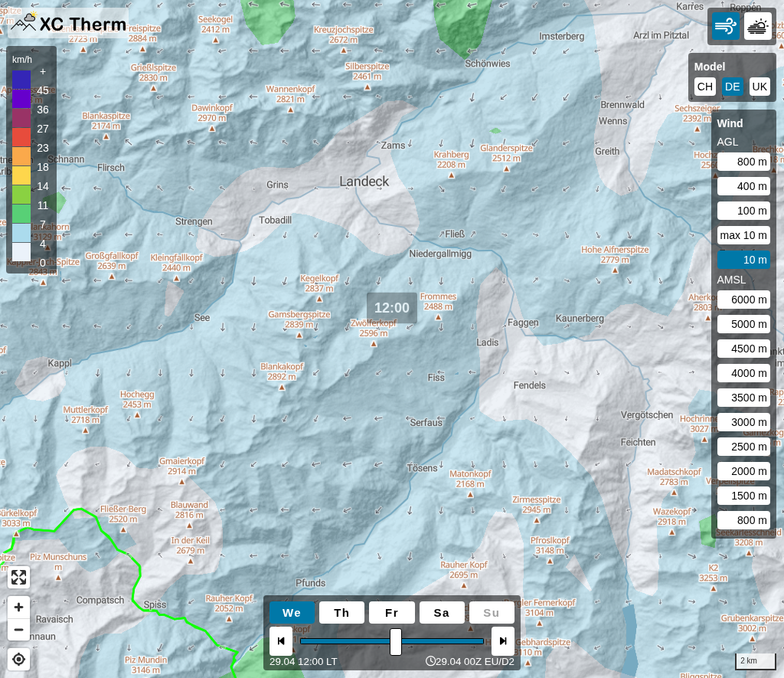Expand the km/h legend with plus
This screenshot has width=784, height=678.
click(x=43, y=71)
